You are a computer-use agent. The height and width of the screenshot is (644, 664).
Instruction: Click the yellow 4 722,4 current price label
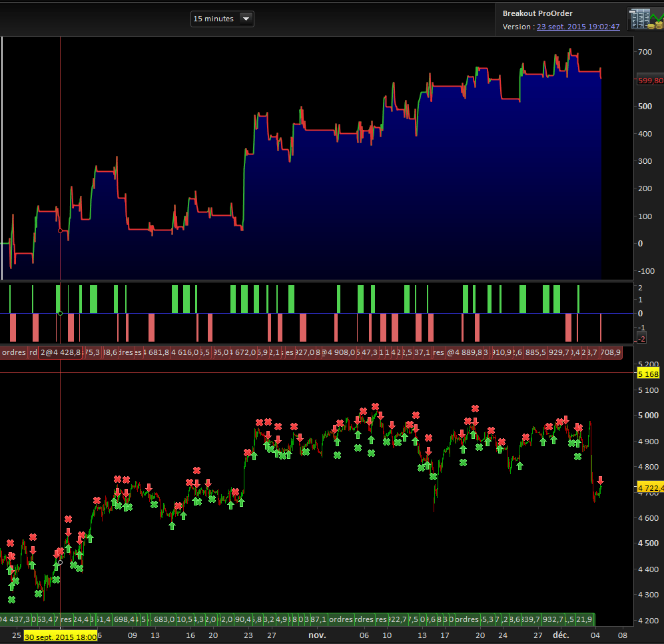(x=650, y=488)
